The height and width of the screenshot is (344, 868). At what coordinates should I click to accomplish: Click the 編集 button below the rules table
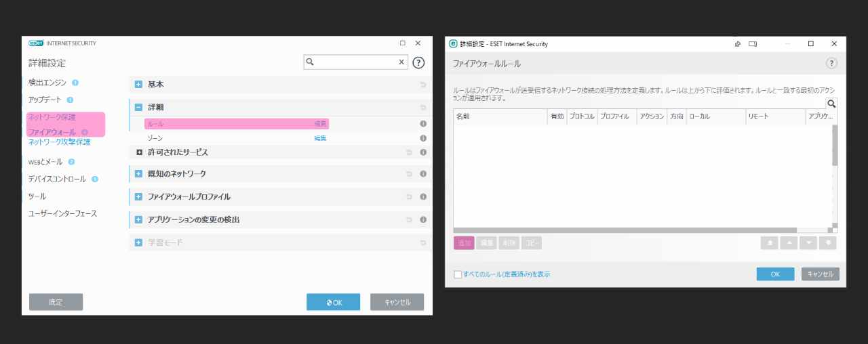486,243
